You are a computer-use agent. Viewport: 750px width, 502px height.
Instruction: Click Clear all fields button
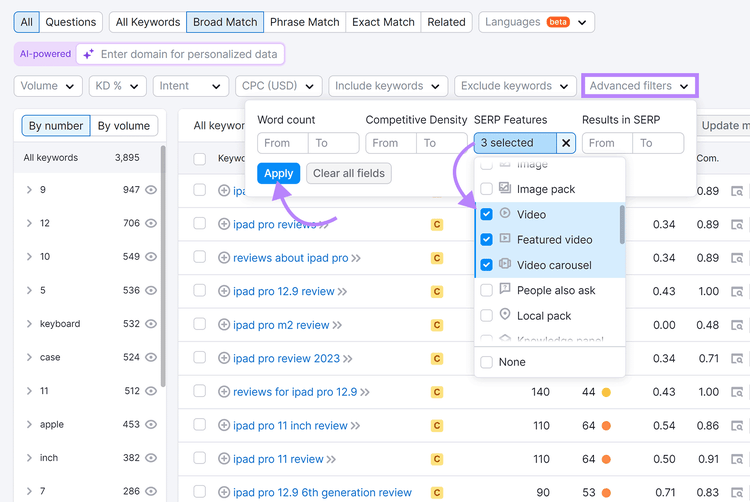349,173
